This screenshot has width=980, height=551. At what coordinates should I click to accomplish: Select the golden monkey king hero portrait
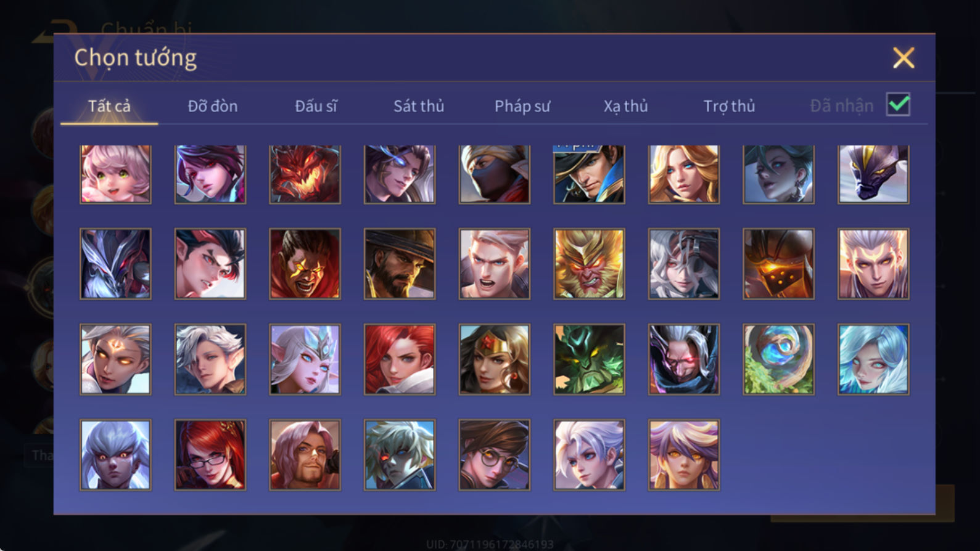pyautogui.click(x=589, y=264)
